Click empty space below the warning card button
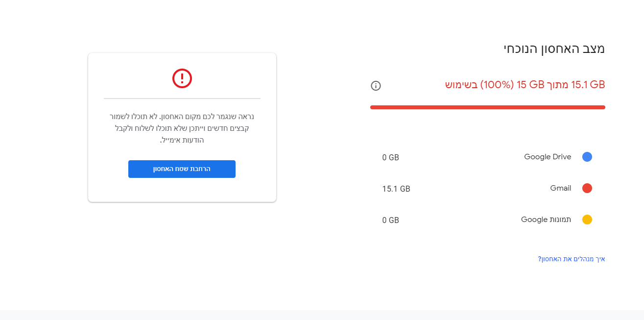This screenshot has height=320, width=644. click(x=182, y=190)
